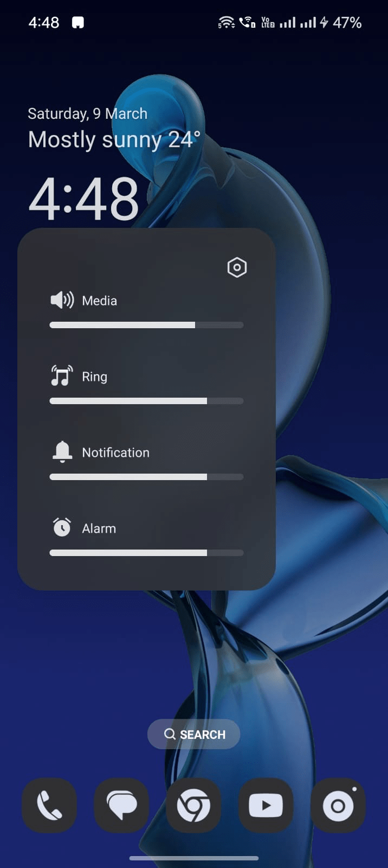Screen dimensions: 388x868
Task: Open the Messages app in dock
Action: (121, 805)
